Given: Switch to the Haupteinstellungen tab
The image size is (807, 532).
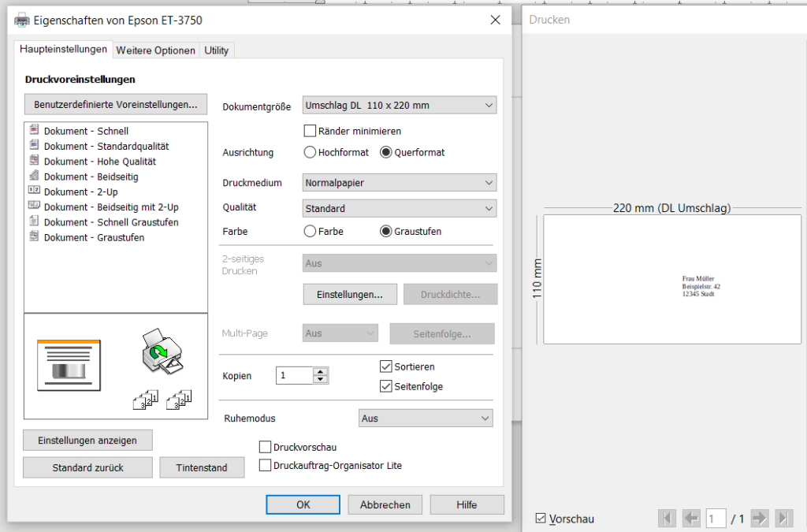Looking at the screenshot, I should click(63, 50).
